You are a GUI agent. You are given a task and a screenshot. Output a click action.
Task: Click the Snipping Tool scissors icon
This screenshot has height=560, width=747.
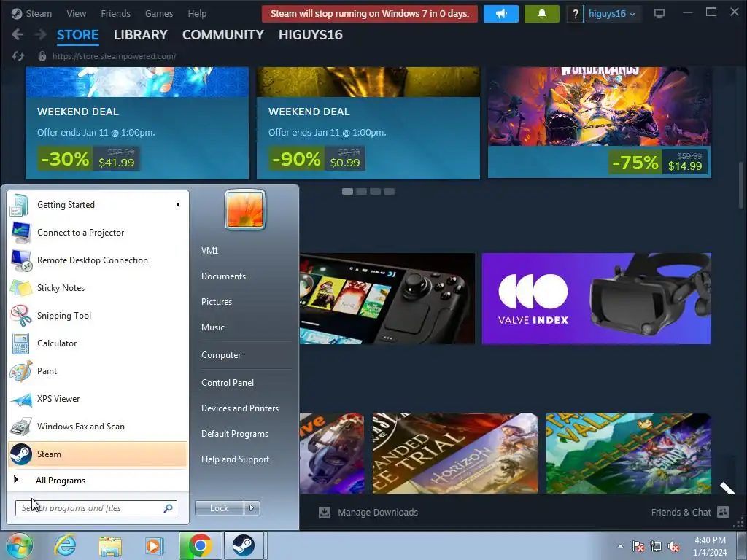click(20, 316)
